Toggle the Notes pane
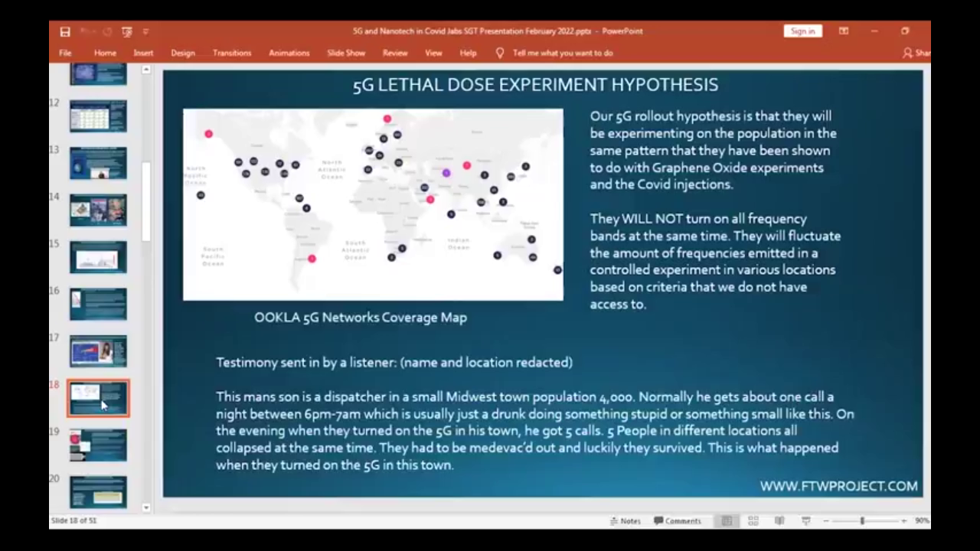The image size is (980, 551). (x=625, y=520)
